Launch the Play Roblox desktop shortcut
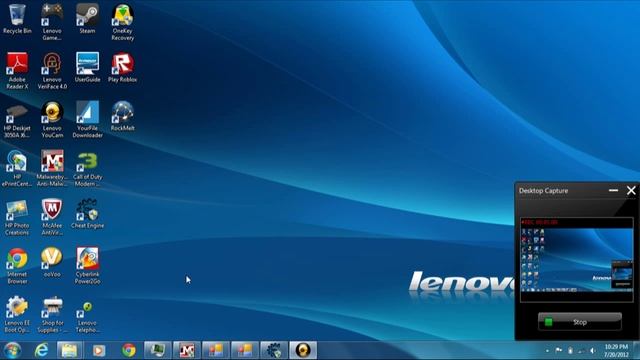 click(x=122, y=67)
